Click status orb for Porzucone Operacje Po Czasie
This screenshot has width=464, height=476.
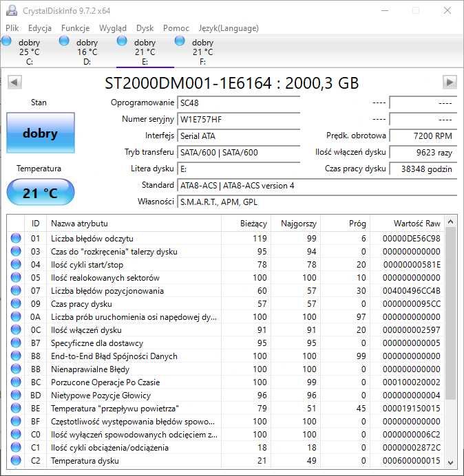[16, 382]
